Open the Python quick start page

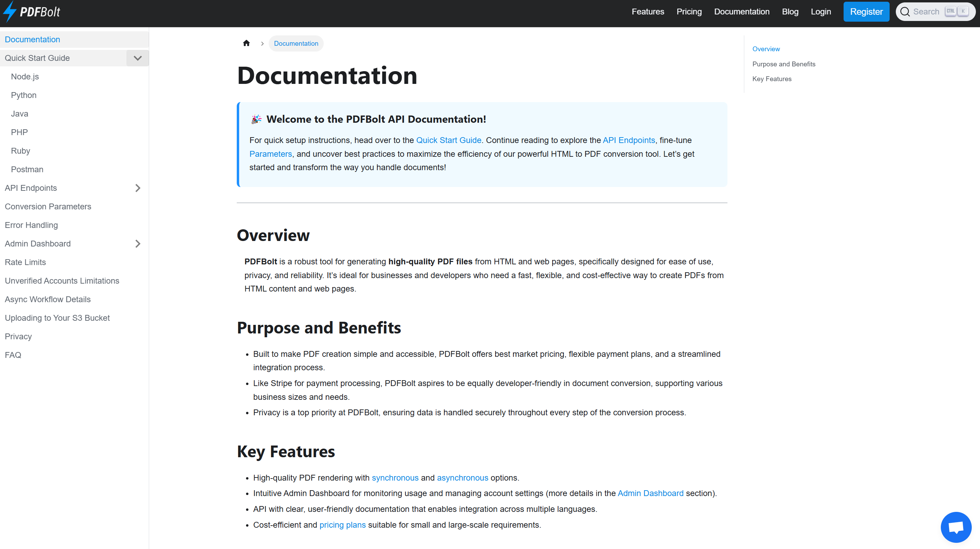coord(24,95)
